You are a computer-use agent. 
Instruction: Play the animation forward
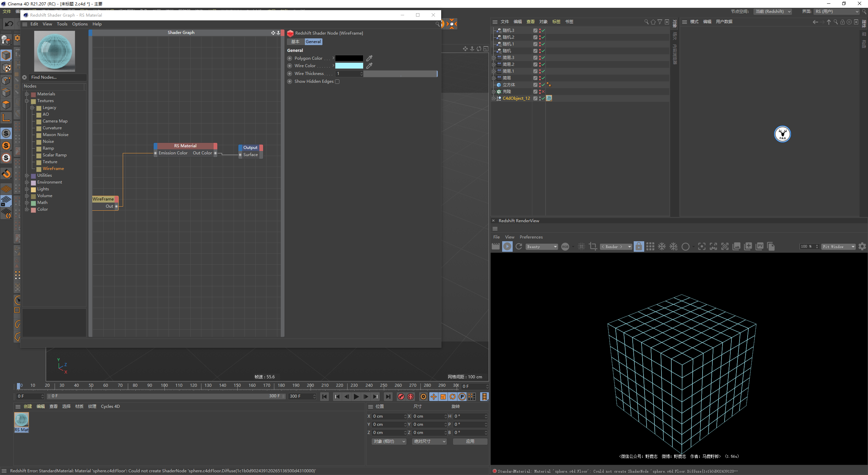click(356, 397)
